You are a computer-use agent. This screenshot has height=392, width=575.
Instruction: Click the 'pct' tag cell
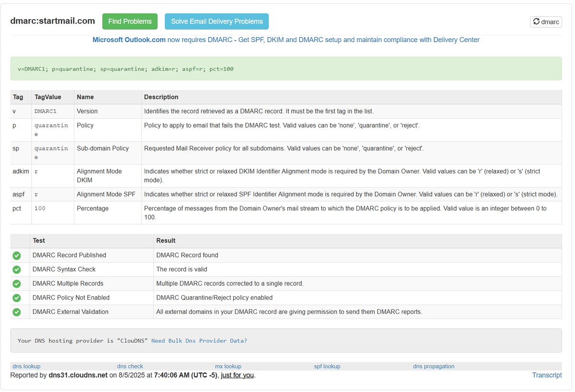21,213
